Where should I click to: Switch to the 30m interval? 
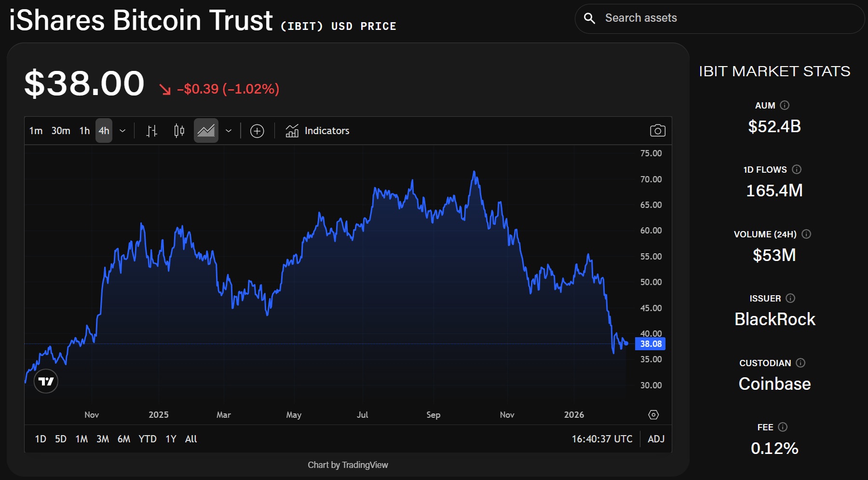point(61,131)
